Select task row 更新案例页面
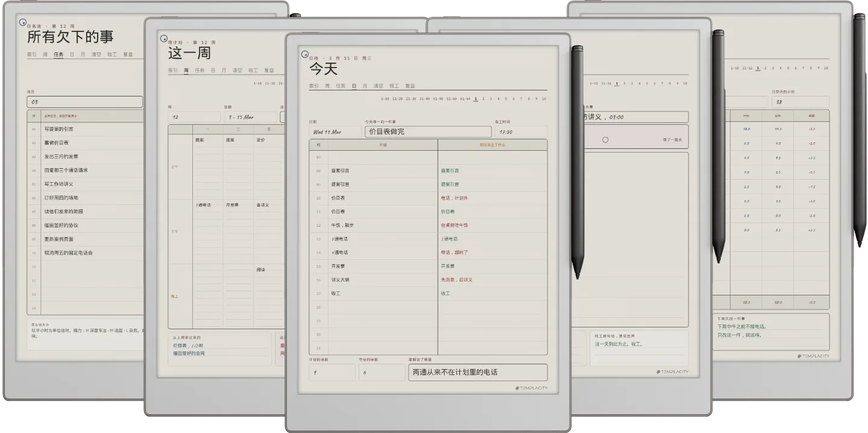The height and width of the screenshot is (433, 868). [85, 239]
